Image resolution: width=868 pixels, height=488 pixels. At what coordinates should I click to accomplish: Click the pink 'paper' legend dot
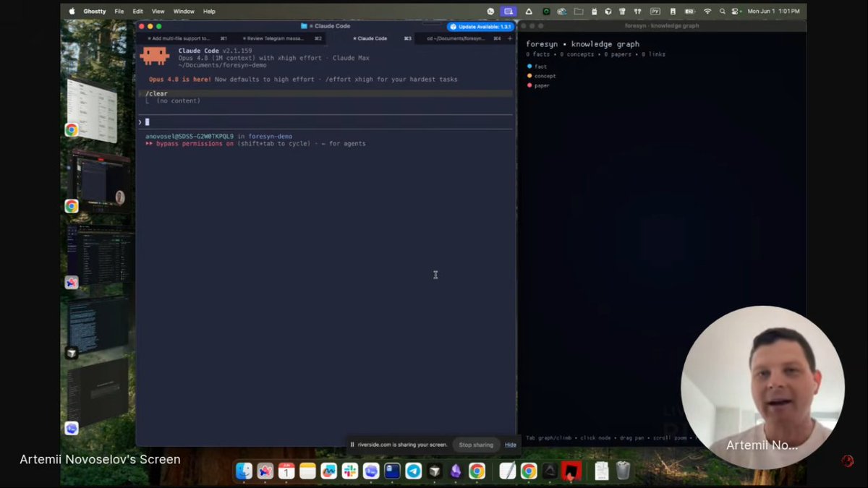(x=529, y=85)
